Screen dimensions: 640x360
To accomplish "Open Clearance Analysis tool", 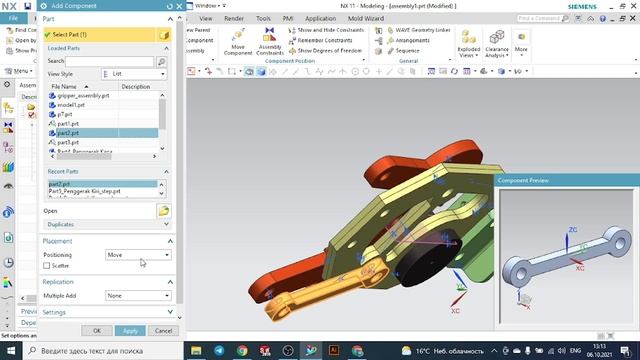I will click(x=497, y=43).
